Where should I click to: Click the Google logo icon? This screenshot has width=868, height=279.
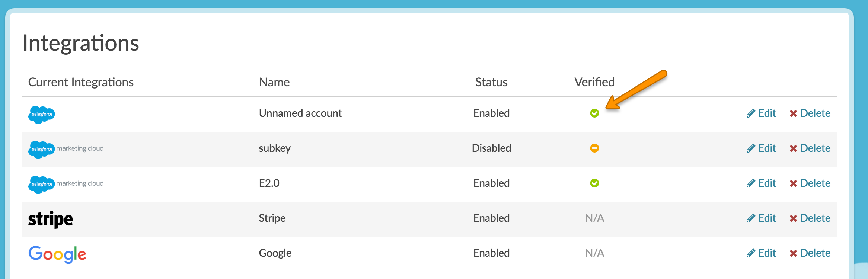57,254
